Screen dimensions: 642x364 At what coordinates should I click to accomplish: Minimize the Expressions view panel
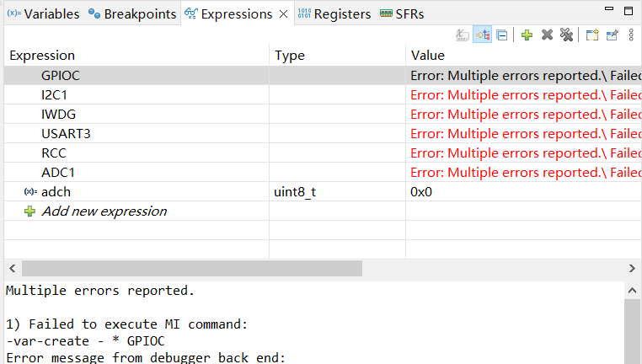coord(609,9)
